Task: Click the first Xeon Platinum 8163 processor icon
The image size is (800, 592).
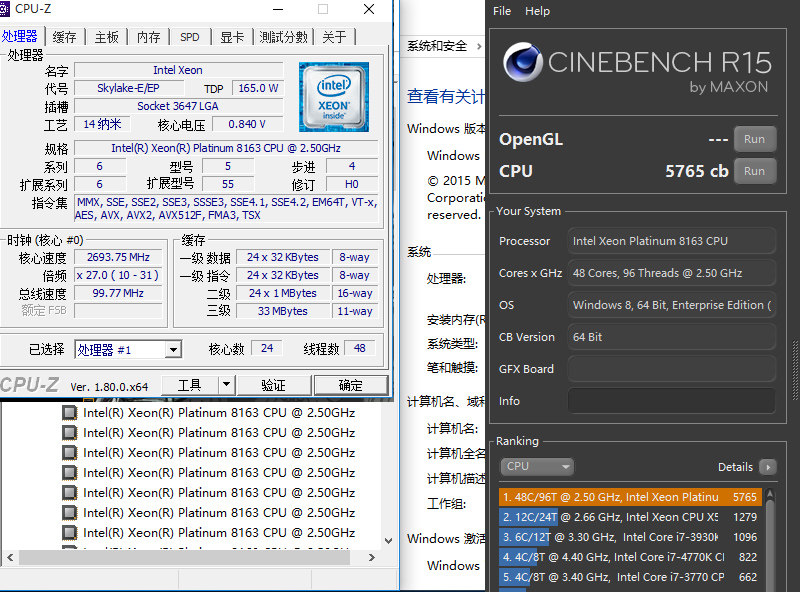Action: point(69,412)
